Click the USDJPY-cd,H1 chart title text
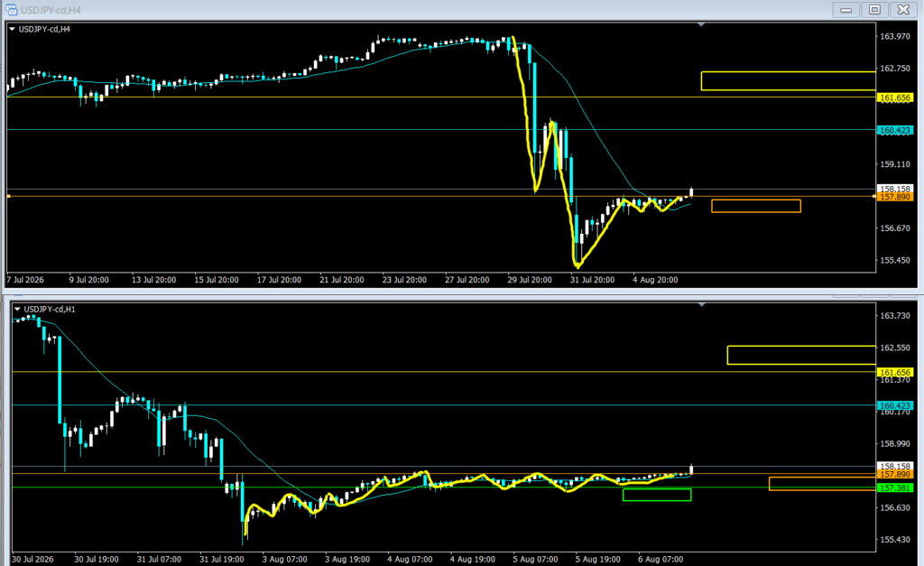This screenshot has height=566, width=924. [50, 309]
